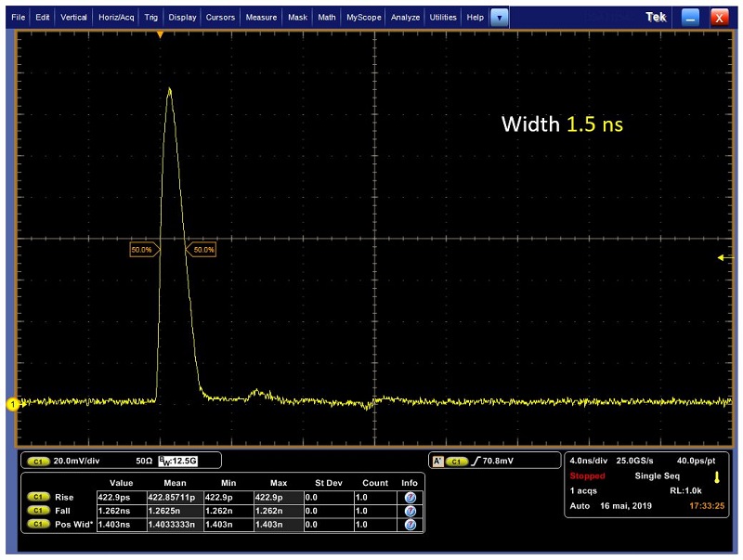Viewport: 743px width, 560px height.
Task: Click the Rise measurement info icon
Action: point(410,498)
